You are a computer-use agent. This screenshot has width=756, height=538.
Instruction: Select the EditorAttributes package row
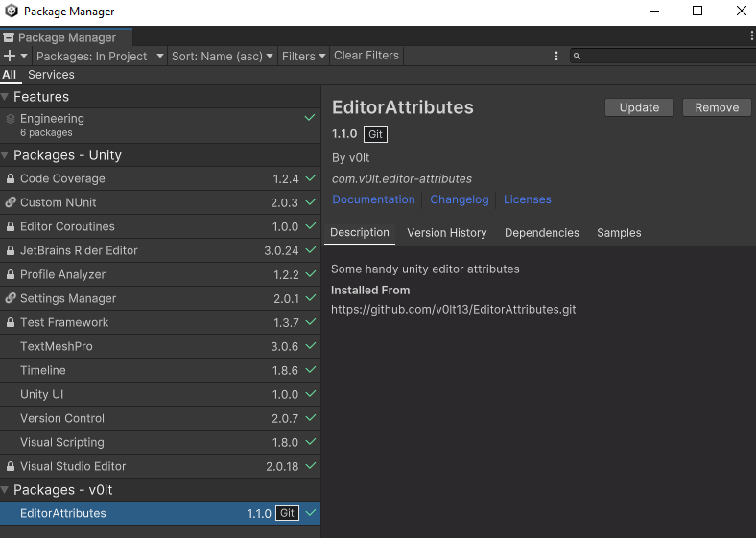[x=160, y=513]
